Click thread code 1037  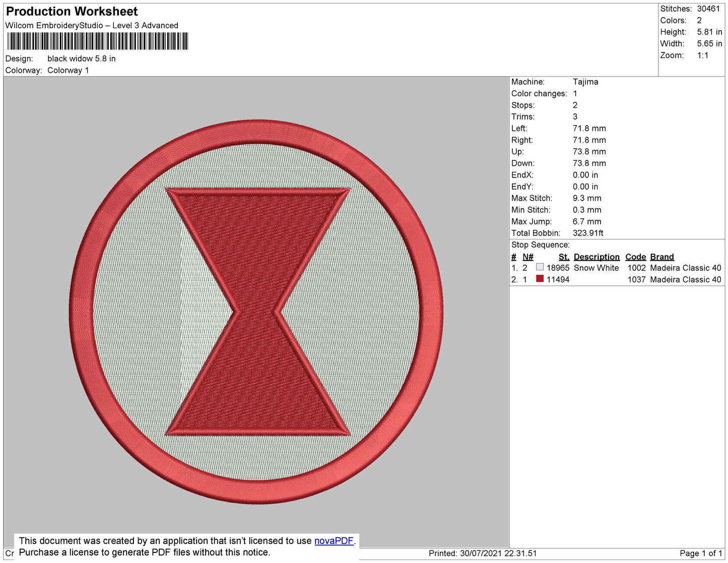point(636,280)
